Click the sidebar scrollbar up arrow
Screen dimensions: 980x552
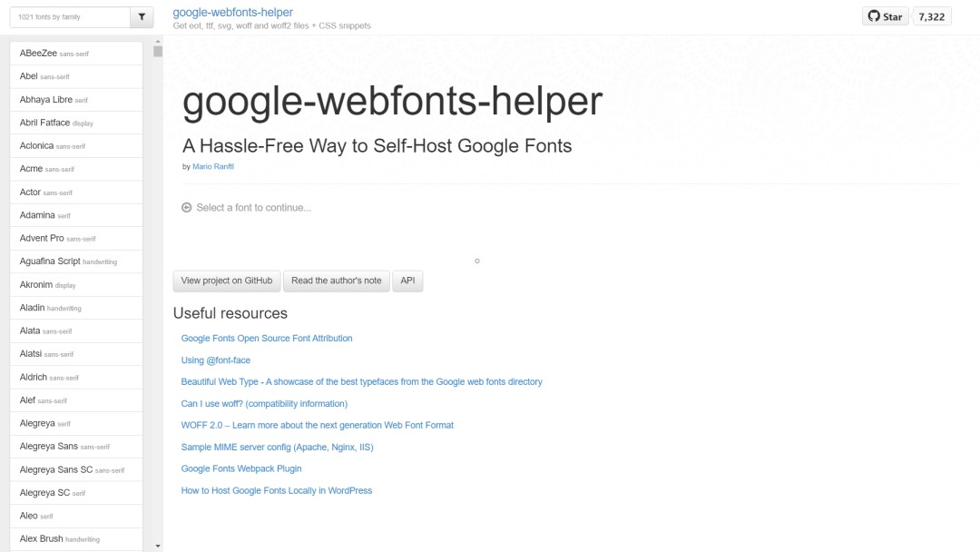click(x=156, y=42)
